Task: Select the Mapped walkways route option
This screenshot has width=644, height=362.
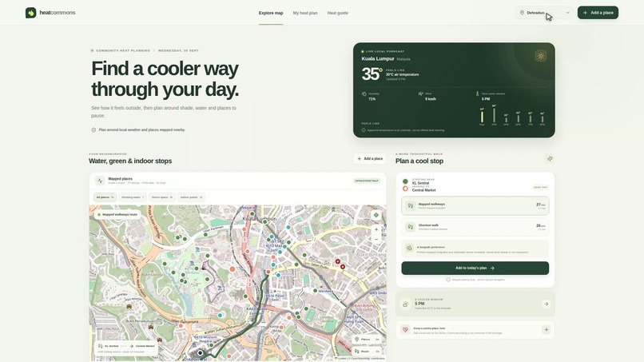Action: click(x=475, y=206)
